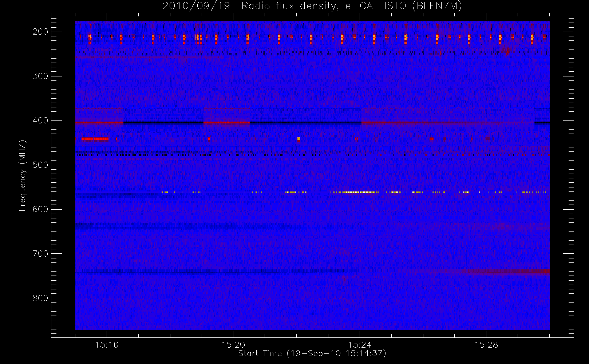Click the 'Start Time (19-Sep-10 15:14:37)' label
Screen dimensions: 589x364
[312, 353]
